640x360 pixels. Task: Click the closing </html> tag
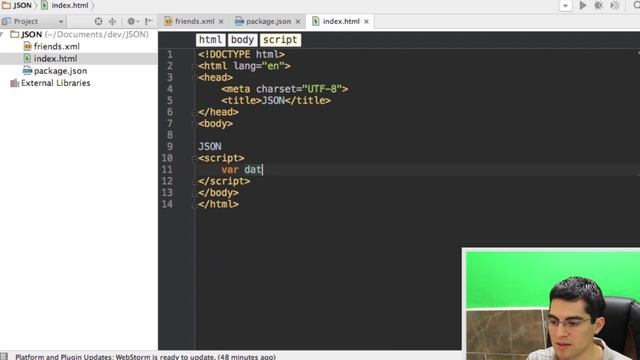coord(218,204)
